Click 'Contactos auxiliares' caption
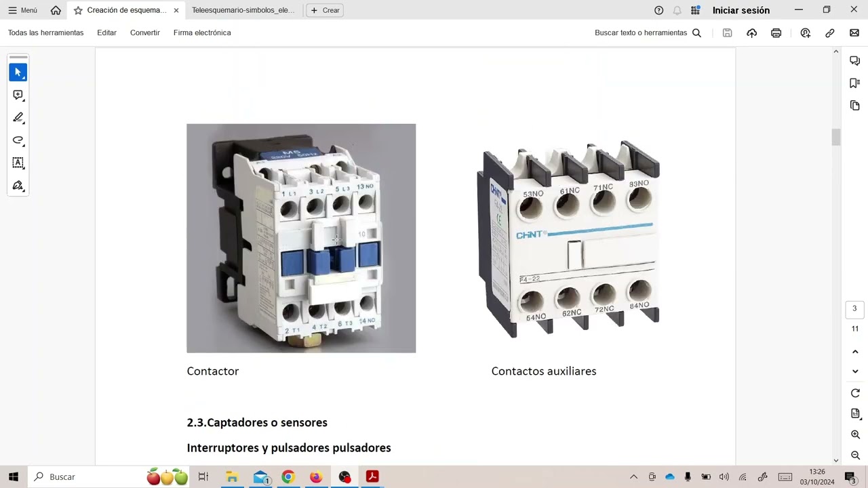The image size is (868, 488). [544, 371]
